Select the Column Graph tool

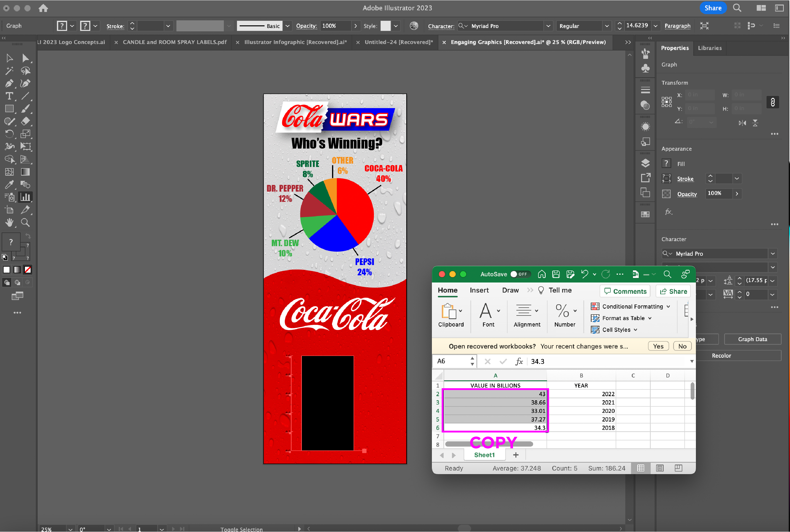coord(25,197)
